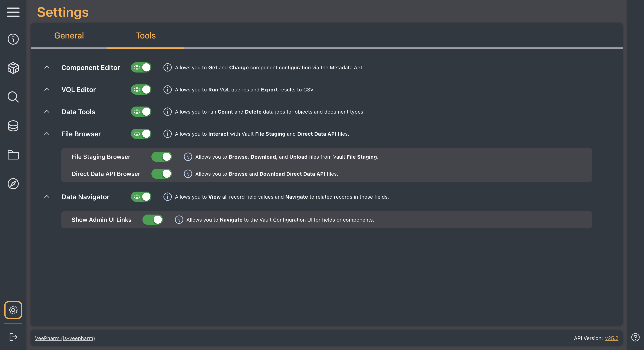The width and height of the screenshot is (644, 350).
Task: Open VQL Editor magnifier icon in sidebar
Action: (x=13, y=97)
